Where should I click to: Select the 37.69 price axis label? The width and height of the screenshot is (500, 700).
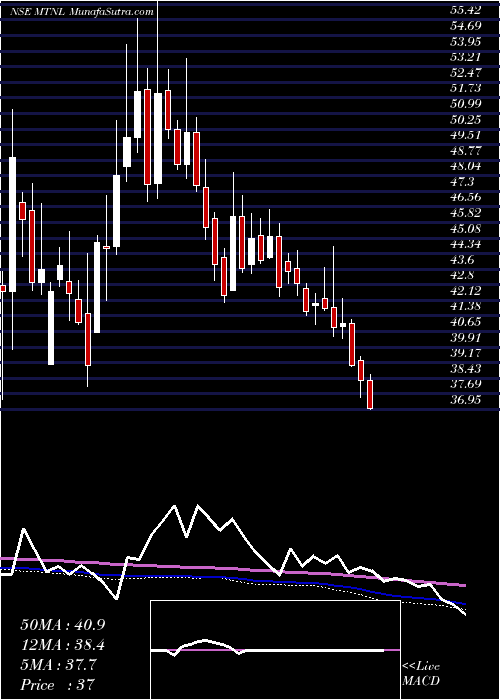coord(465,385)
